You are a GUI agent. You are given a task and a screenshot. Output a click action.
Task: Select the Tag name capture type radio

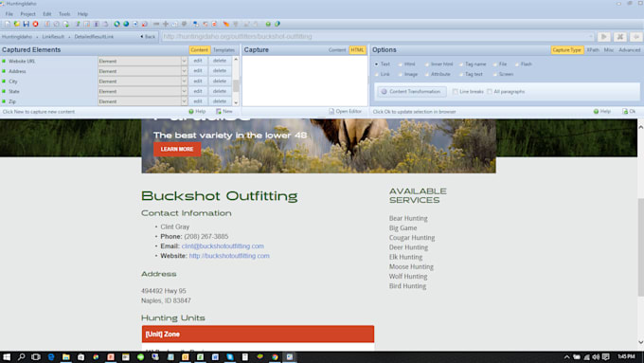coord(461,64)
